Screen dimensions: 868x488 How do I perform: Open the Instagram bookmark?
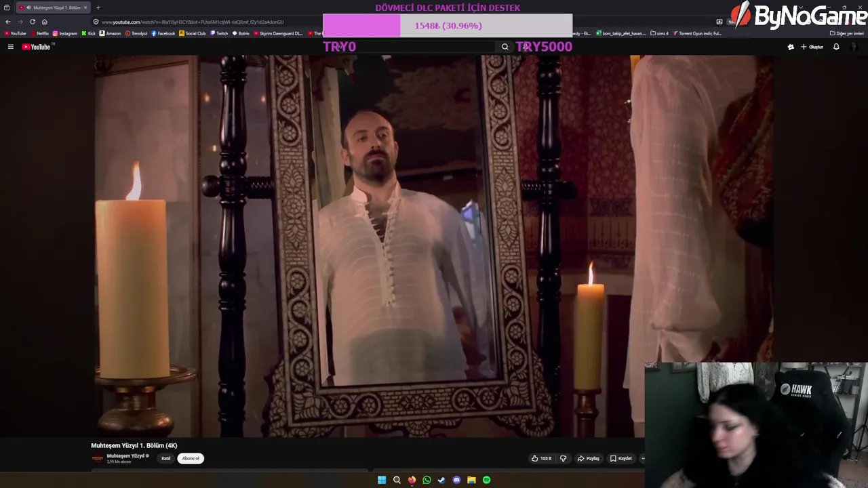(65, 33)
